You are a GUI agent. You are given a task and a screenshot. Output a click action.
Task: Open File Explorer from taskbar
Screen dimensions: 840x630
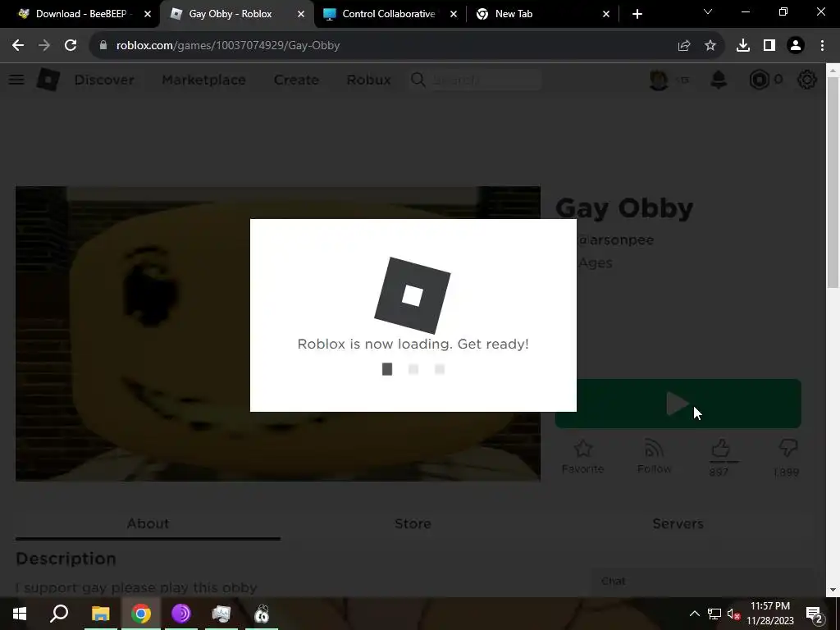tap(100, 614)
